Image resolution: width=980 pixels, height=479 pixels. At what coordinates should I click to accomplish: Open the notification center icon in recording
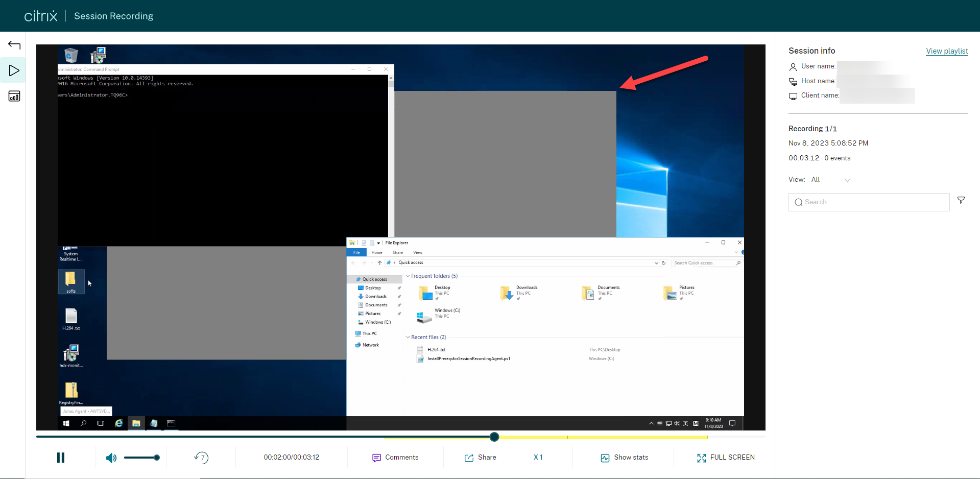[732, 423]
